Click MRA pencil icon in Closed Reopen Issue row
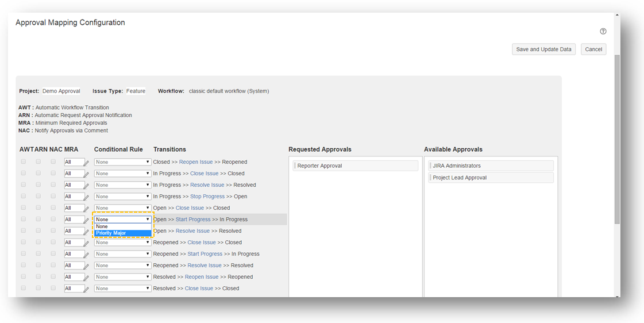This screenshot has height=323, width=644. [x=87, y=163]
